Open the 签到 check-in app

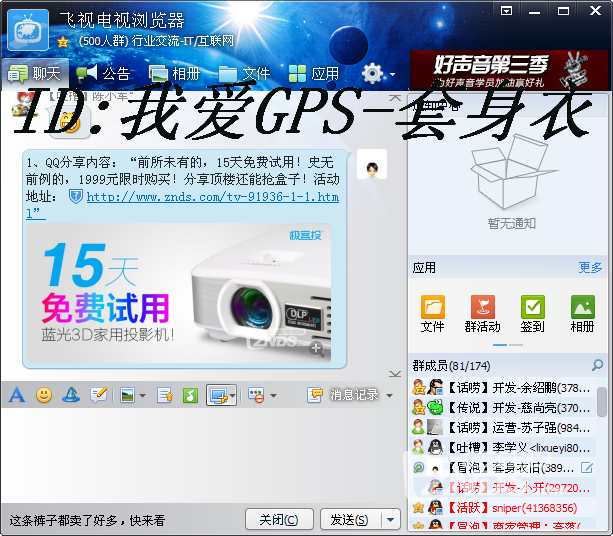click(x=532, y=313)
